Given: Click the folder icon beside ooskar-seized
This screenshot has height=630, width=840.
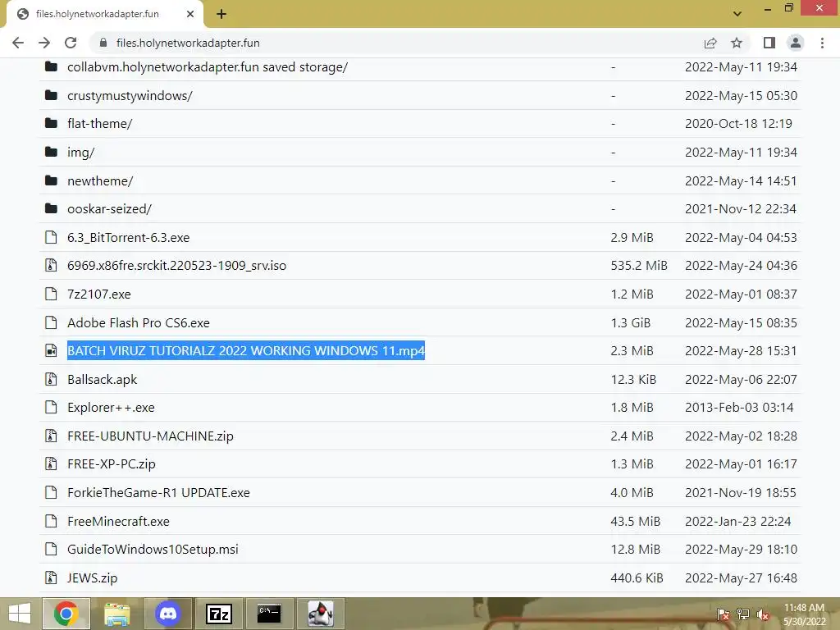Looking at the screenshot, I should (51, 208).
